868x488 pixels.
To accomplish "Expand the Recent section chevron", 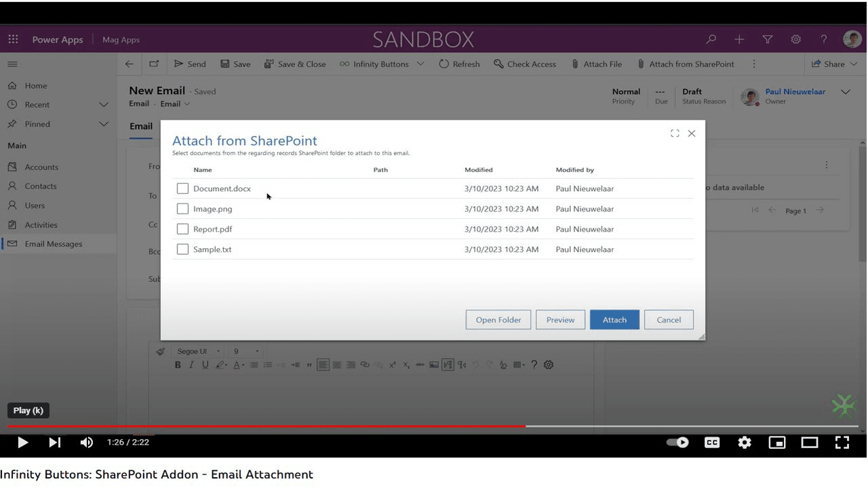I will (104, 104).
